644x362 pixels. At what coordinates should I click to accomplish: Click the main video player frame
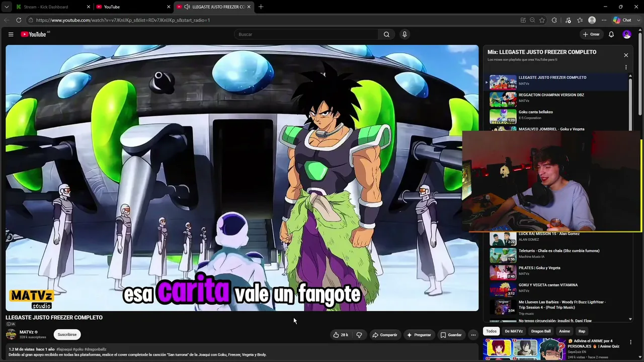click(x=242, y=178)
